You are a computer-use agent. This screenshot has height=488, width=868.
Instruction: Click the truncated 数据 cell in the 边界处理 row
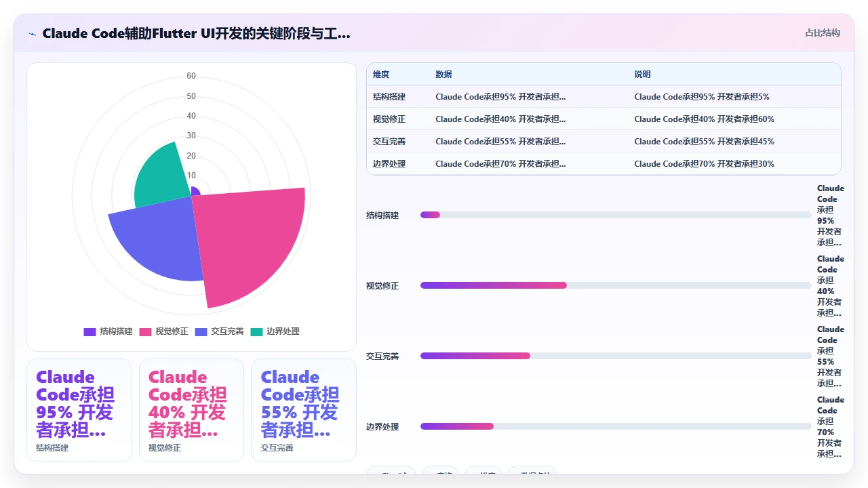(500, 164)
